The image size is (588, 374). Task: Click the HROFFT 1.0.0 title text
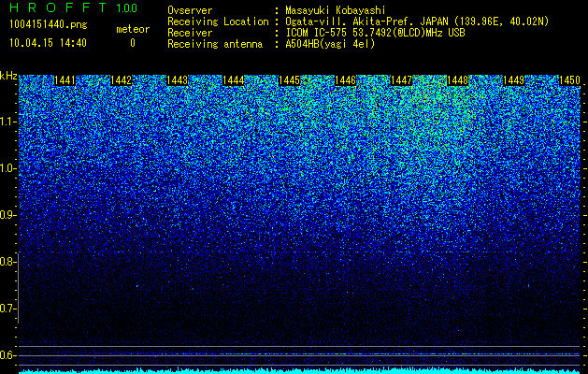pos(73,7)
